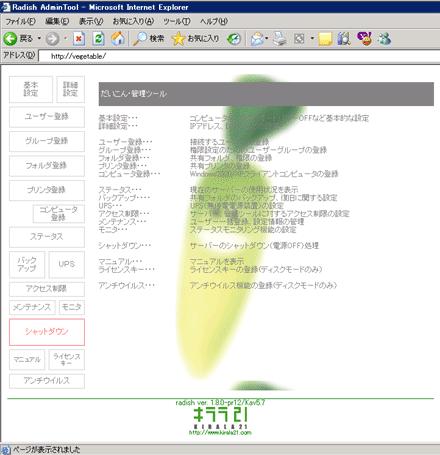Click the green Back arrow icon
Viewport: 440px width, 455px height.
tap(10, 39)
